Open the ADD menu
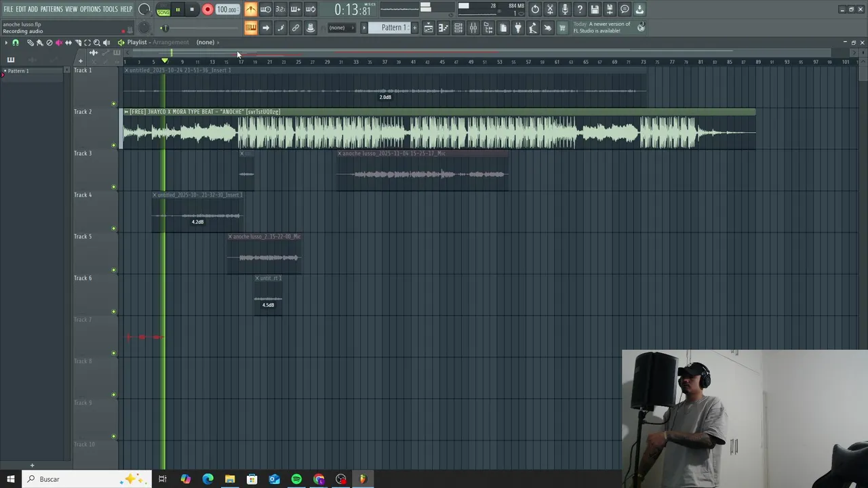 click(33, 9)
